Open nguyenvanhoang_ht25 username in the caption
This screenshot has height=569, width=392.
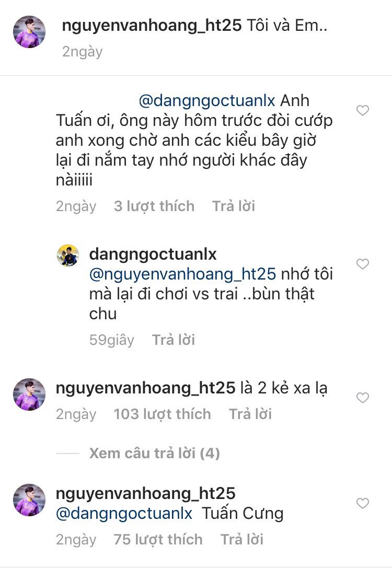(x=152, y=26)
